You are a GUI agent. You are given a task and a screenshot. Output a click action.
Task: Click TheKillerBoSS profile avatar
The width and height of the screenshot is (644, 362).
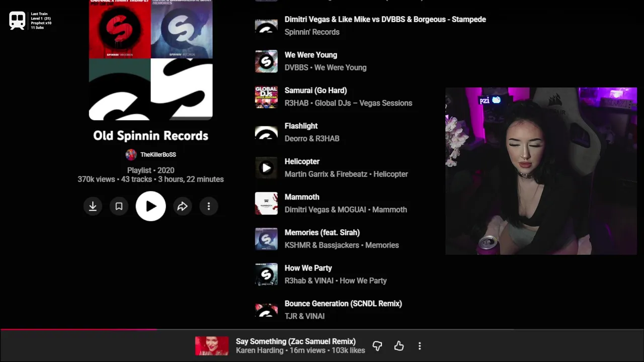pos(131,155)
